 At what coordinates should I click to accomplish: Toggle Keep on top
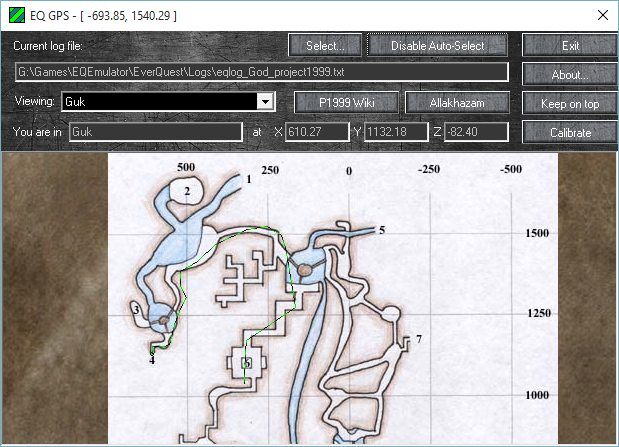coord(569,103)
